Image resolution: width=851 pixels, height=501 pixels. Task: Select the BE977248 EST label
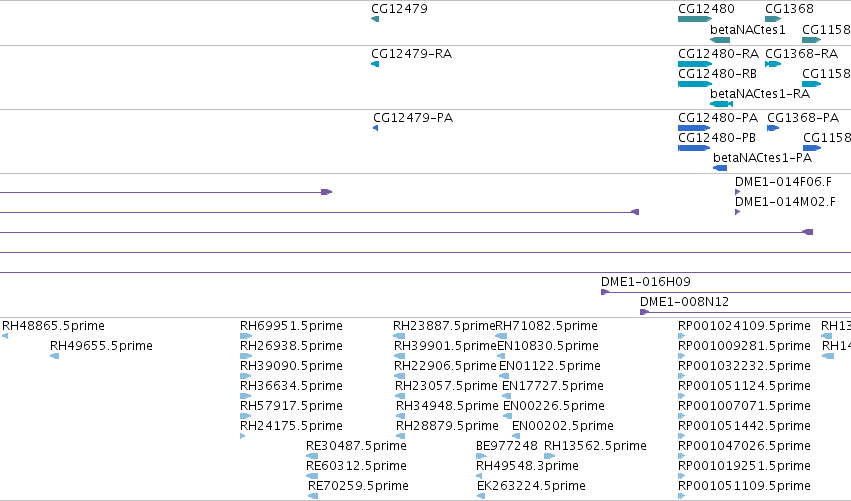point(506,446)
